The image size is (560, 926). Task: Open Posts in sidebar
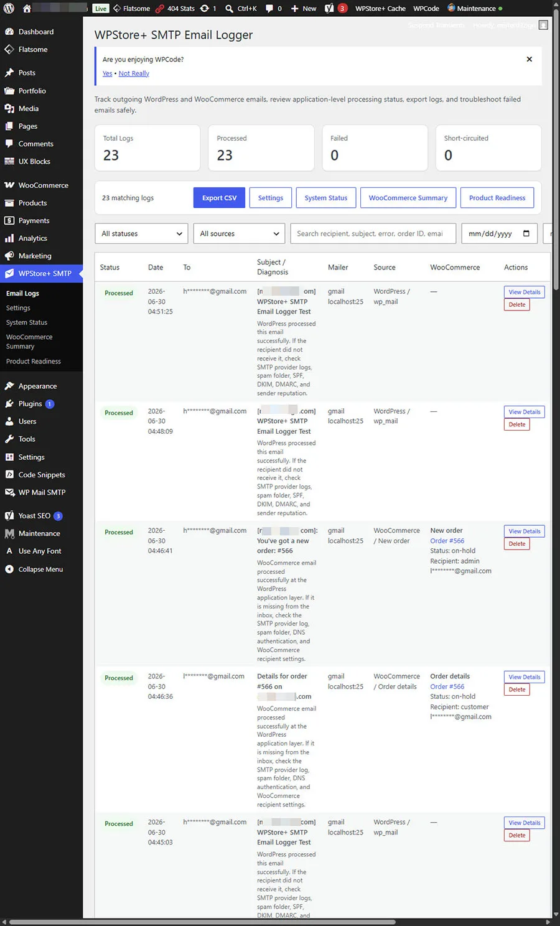[x=27, y=73]
